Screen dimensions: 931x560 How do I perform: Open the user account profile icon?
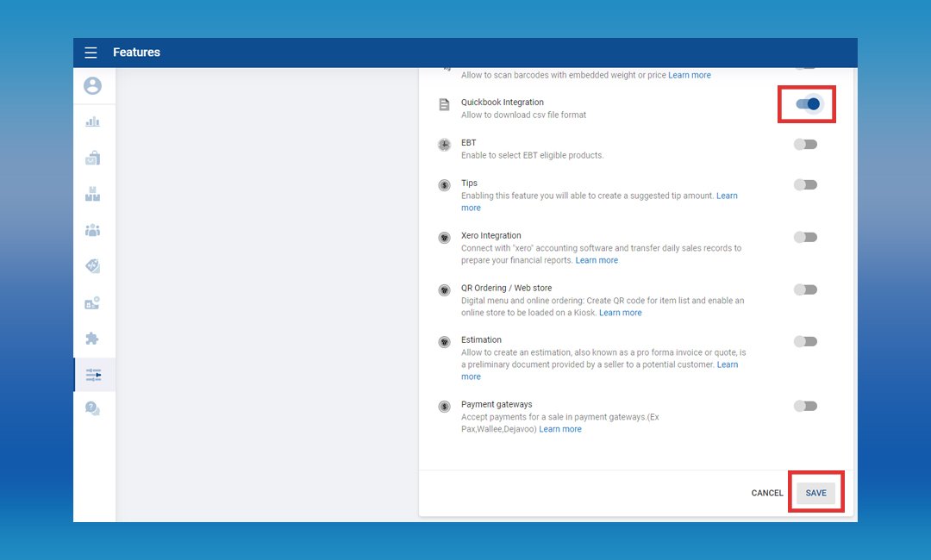[92, 86]
